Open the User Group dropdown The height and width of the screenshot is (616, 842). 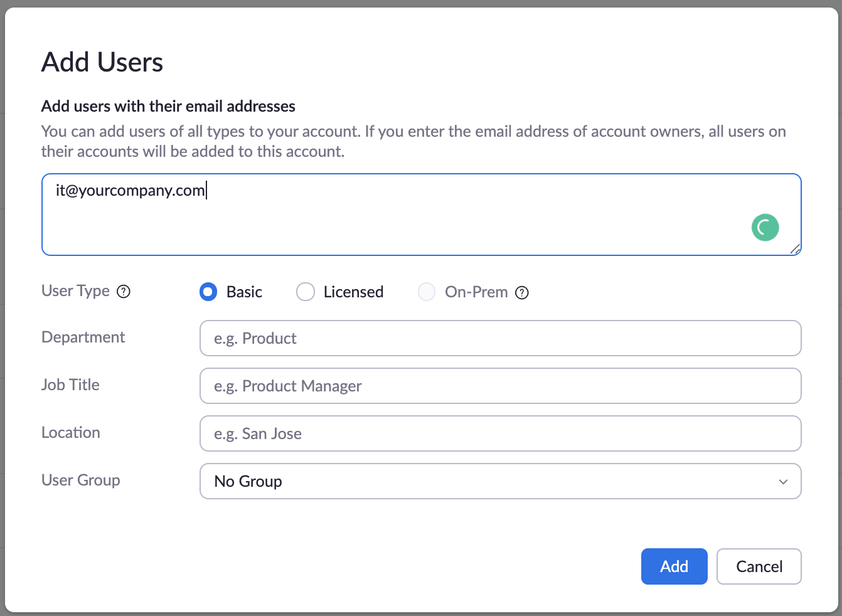pyautogui.click(x=500, y=481)
